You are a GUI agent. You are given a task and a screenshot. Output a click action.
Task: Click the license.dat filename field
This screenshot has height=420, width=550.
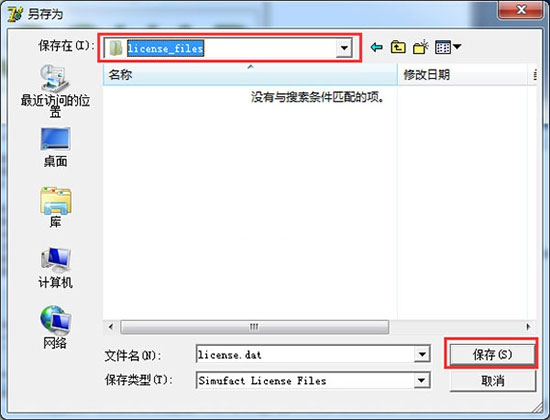coord(305,354)
